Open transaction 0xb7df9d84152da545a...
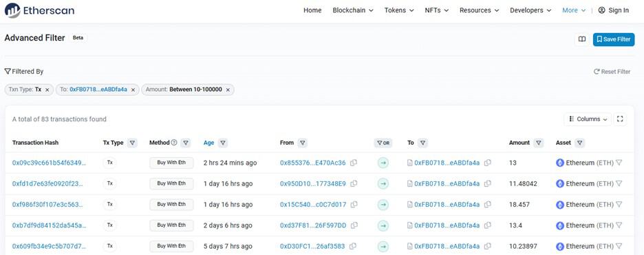 [50, 225]
